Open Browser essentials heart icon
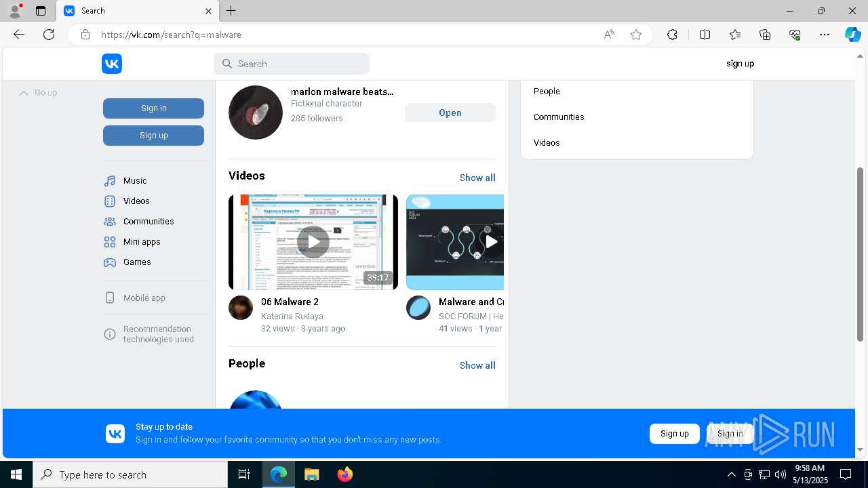The height and width of the screenshot is (488, 868). pyautogui.click(x=795, y=35)
